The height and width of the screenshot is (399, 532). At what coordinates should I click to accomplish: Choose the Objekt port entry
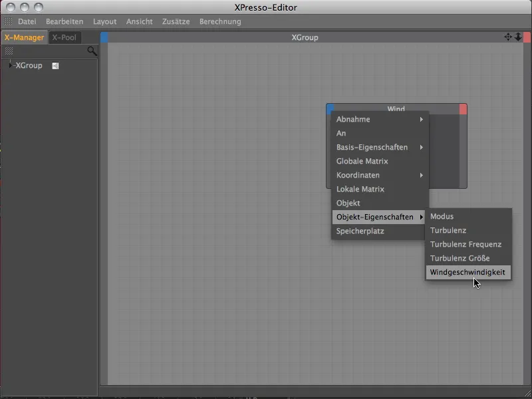[x=380, y=203]
